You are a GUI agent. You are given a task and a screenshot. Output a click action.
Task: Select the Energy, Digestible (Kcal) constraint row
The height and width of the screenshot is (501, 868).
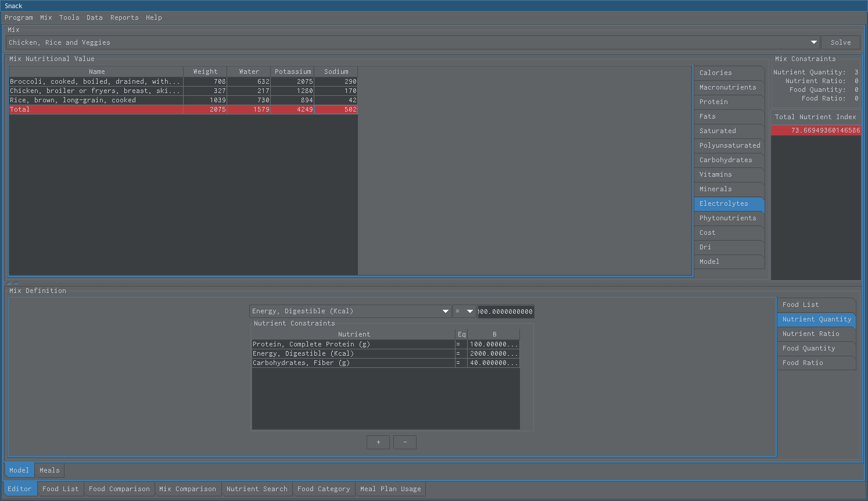[x=386, y=353]
